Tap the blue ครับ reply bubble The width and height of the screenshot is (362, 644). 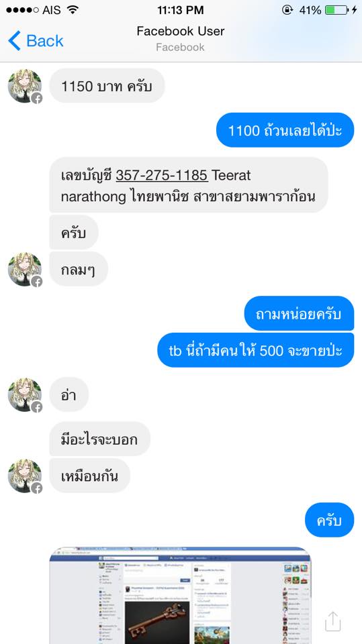click(x=330, y=520)
